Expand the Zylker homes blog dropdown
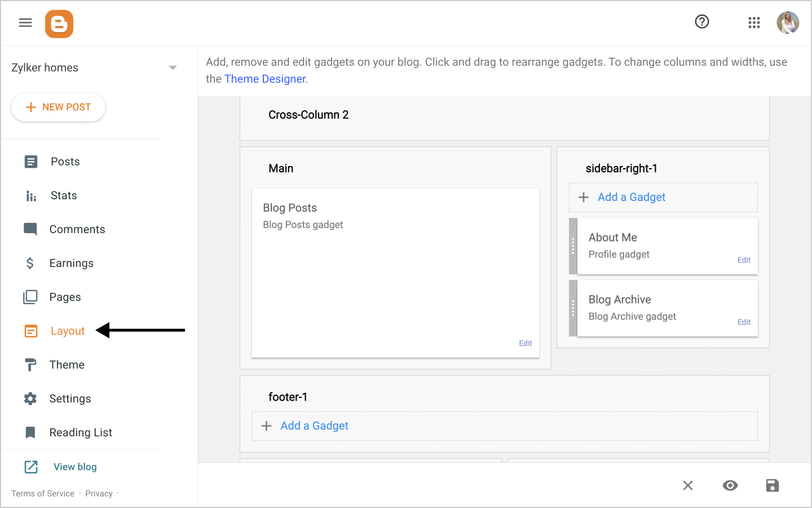The width and height of the screenshot is (812, 508). pos(173,68)
